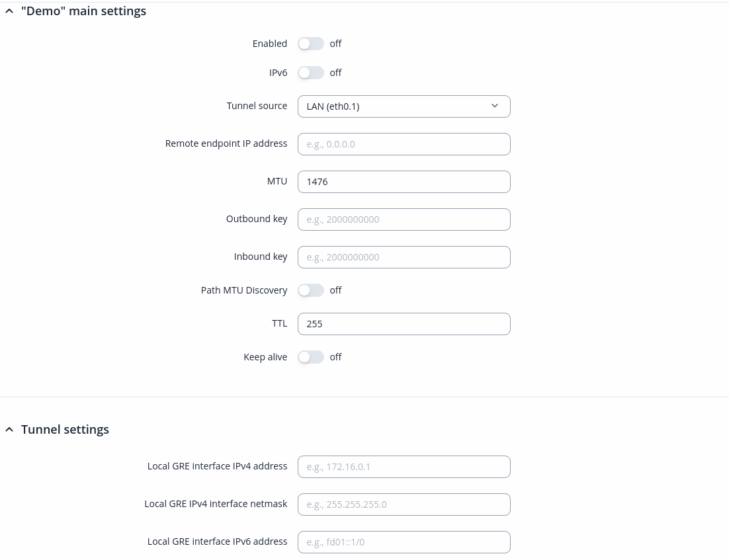Click the Keep alive label
The width and height of the screenshot is (729, 560).
(x=265, y=357)
